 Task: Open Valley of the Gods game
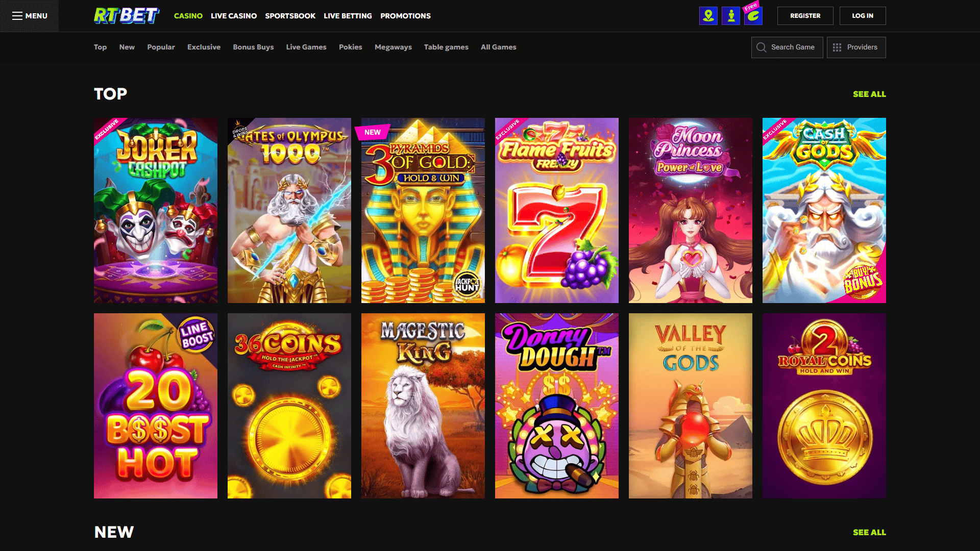[691, 406]
